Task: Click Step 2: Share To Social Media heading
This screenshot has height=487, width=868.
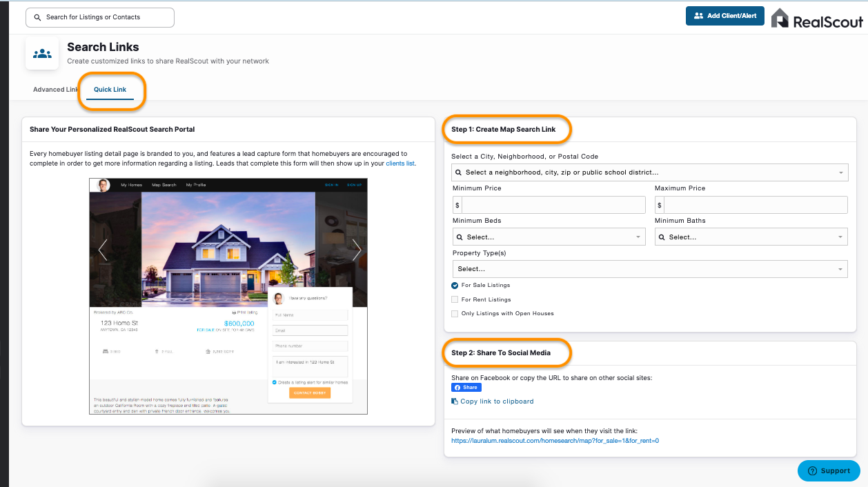Action: point(501,352)
